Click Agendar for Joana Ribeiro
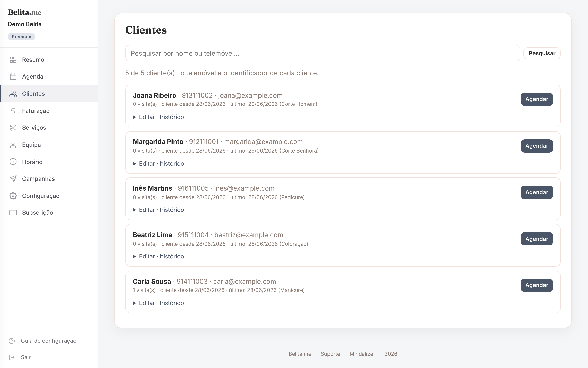Screen dimensions: 588x368 [537, 99]
